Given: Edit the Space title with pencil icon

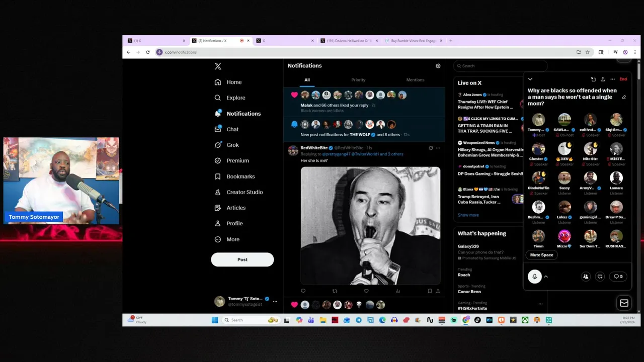Looking at the screenshot, I should point(624,97).
